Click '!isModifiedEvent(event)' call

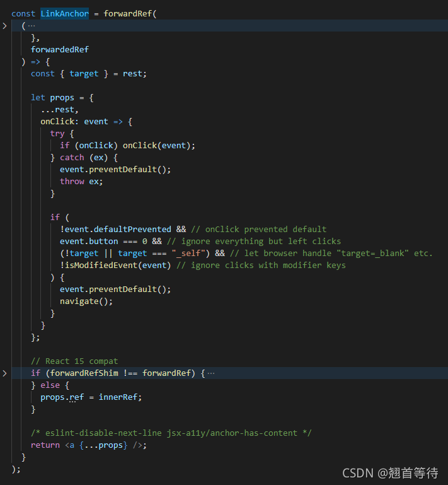pos(115,266)
